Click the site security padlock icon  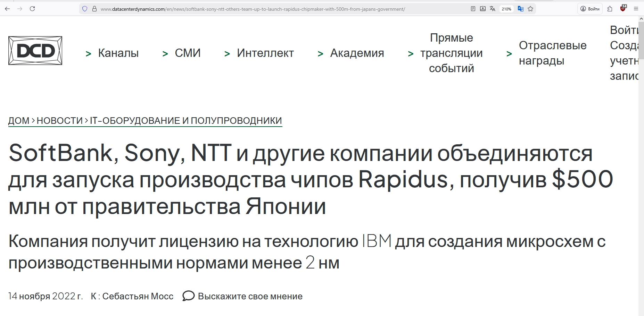94,9
